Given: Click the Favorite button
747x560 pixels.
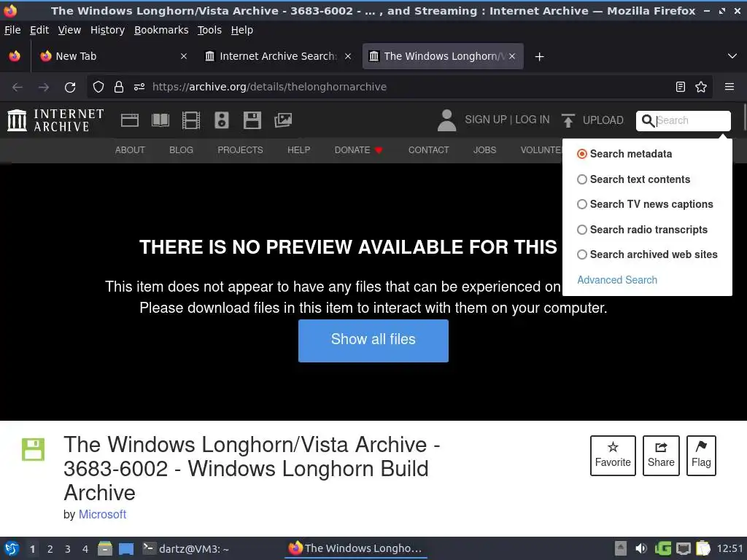Looking at the screenshot, I should tap(613, 455).
